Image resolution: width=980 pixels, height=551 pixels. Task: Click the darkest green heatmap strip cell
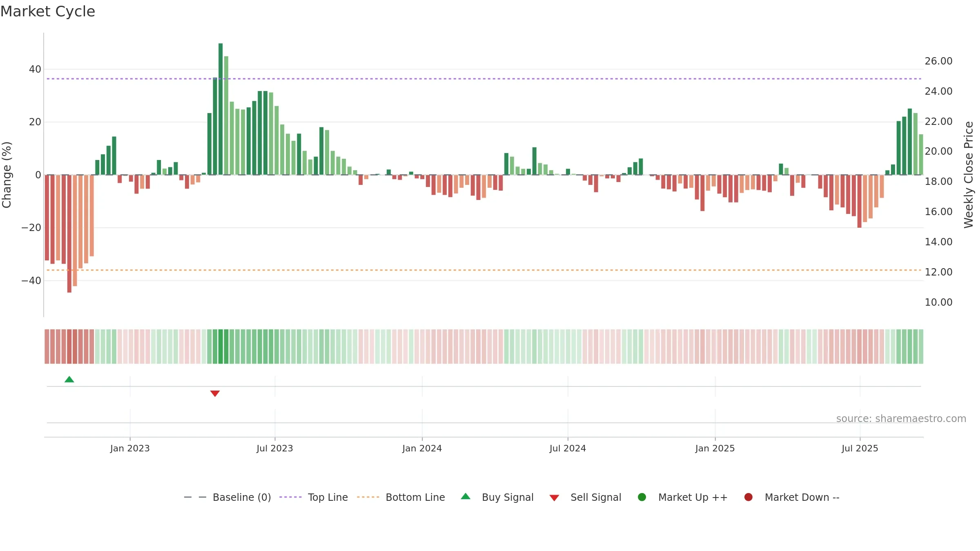tap(220, 347)
